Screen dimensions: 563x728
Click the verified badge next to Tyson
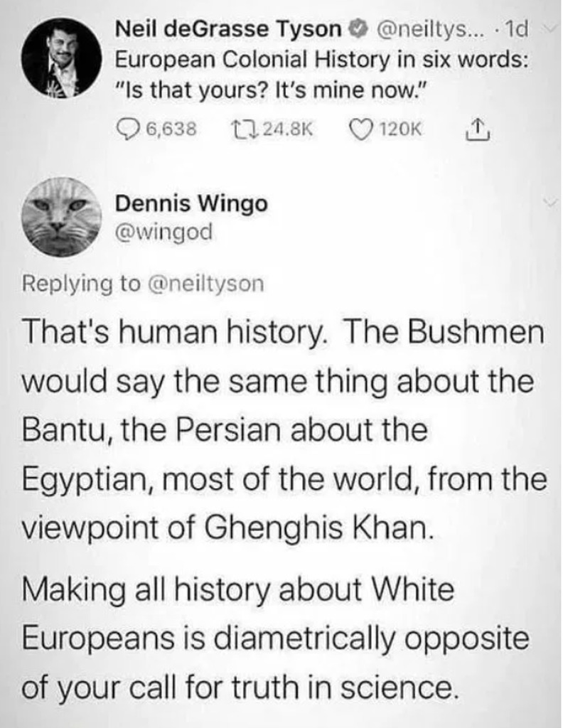click(359, 30)
